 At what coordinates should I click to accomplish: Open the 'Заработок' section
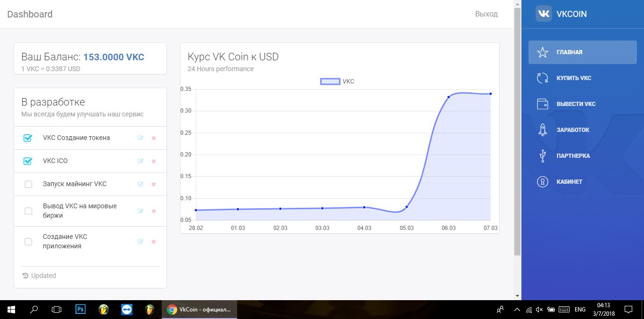point(573,130)
